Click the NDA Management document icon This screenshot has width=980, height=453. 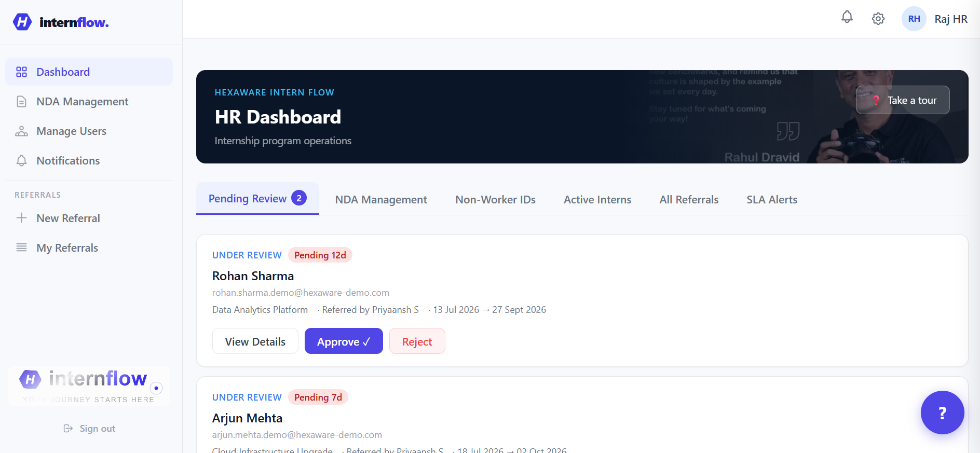(x=21, y=101)
